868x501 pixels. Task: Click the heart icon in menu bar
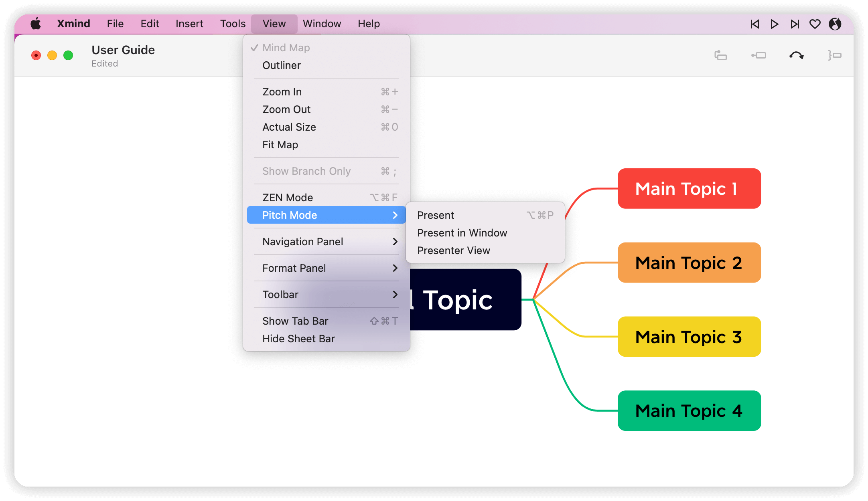coord(815,24)
